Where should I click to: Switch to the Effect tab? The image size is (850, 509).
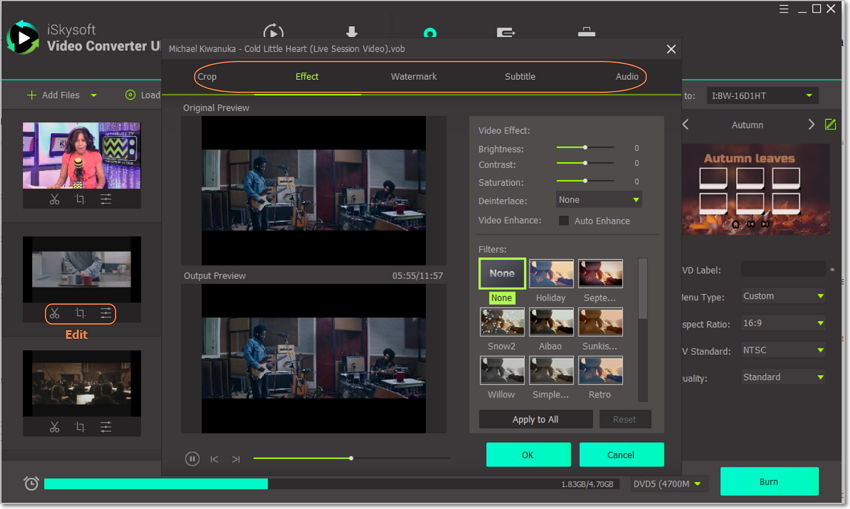click(307, 77)
